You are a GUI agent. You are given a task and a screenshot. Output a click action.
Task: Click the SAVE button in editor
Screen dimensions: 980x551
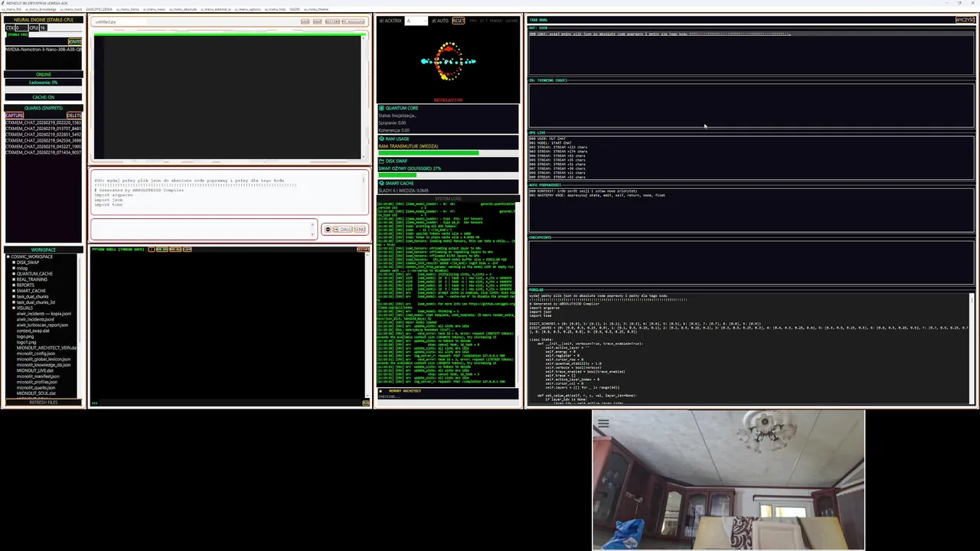(x=305, y=21)
